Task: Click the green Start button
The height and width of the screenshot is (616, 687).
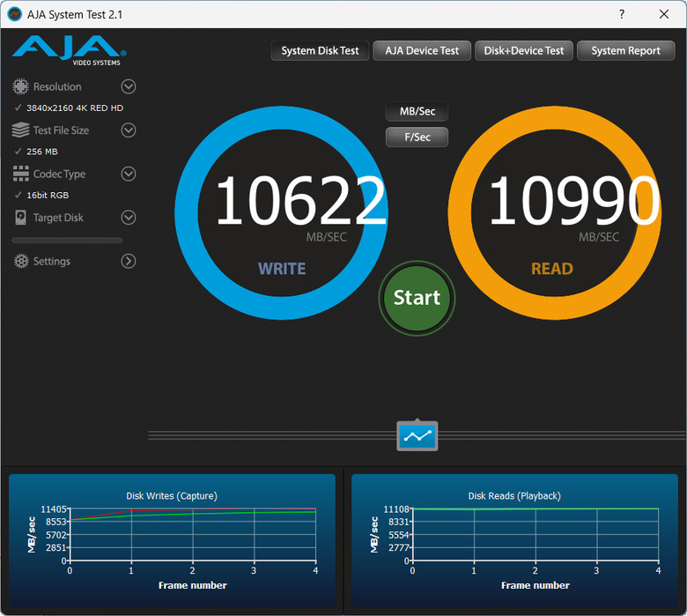Action: [417, 298]
